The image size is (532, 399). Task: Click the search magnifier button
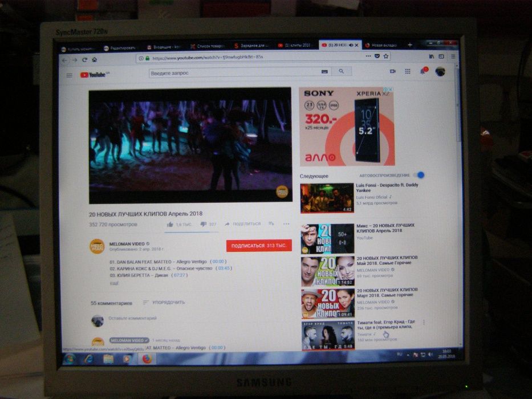pyautogui.click(x=342, y=71)
